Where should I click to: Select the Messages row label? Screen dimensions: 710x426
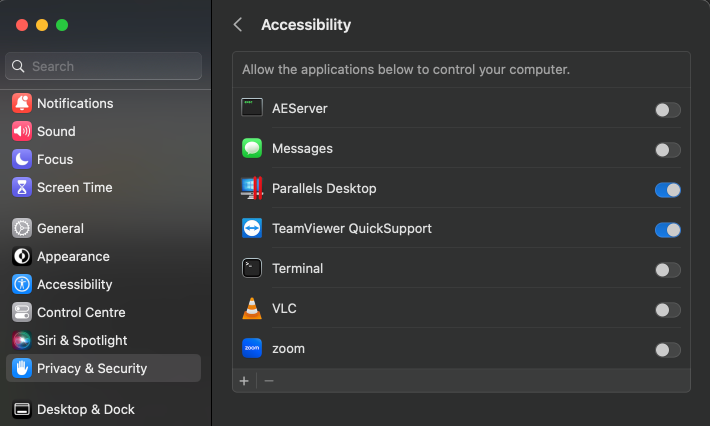coord(302,148)
